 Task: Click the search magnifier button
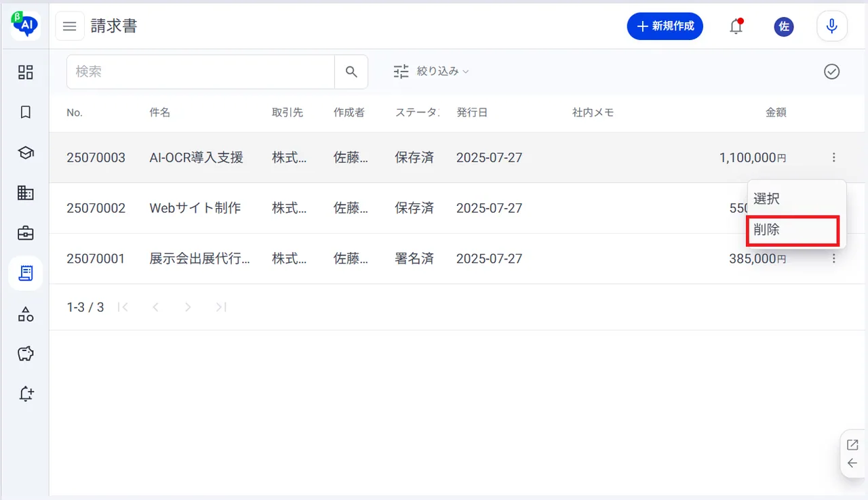351,72
